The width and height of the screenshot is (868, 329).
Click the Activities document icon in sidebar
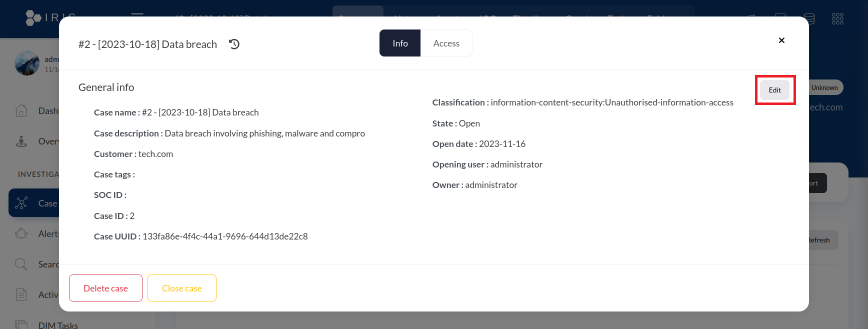[21, 294]
